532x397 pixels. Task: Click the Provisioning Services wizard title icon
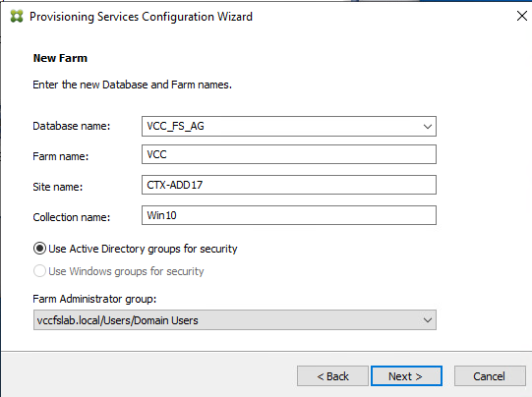tap(17, 17)
